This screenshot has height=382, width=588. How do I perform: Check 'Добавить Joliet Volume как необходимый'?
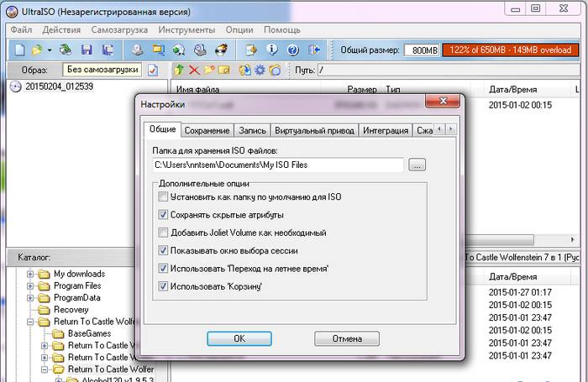pyautogui.click(x=163, y=233)
